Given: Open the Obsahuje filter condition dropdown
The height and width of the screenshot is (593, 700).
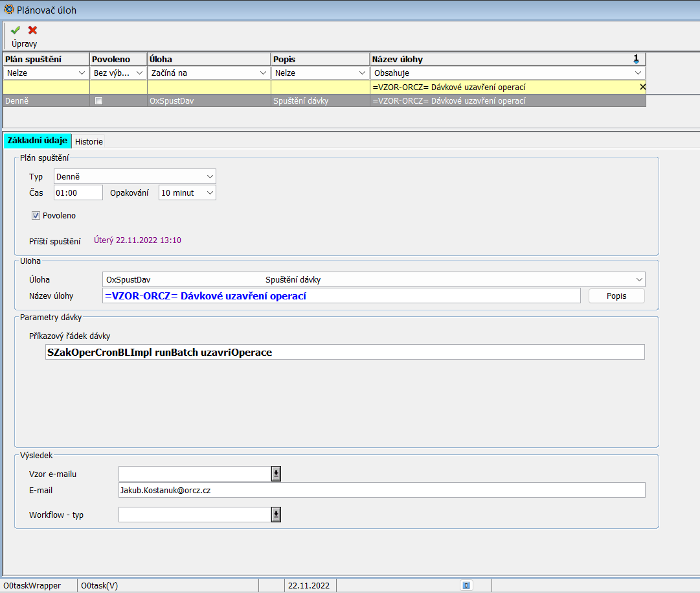Looking at the screenshot, I should [638, 73].
